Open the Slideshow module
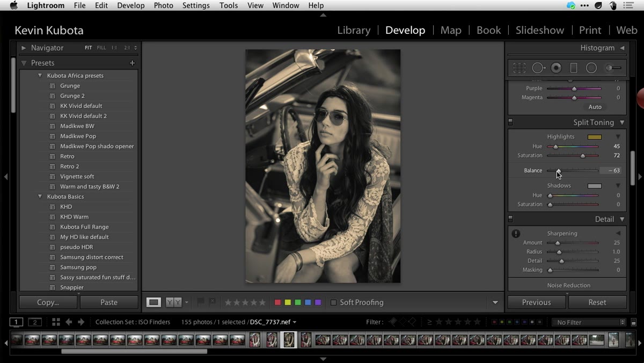644x363 pixels. (x=540, y=30)
